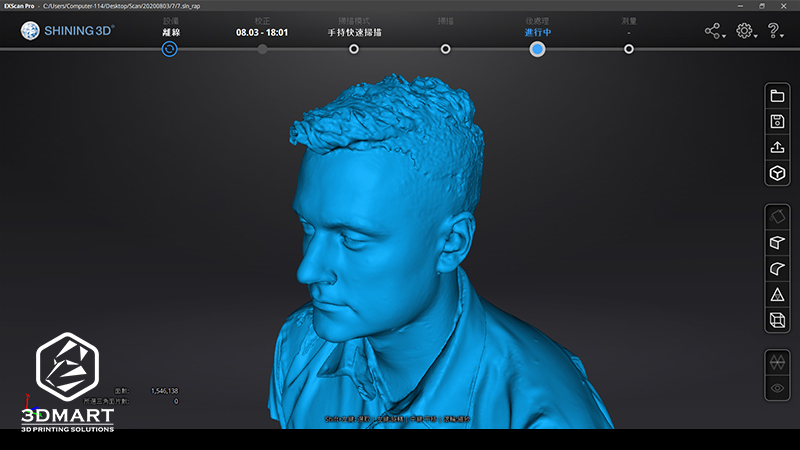Screen dimensions: 800x450
Task: Click the wireframe cube icon
Action: (776, 320)
